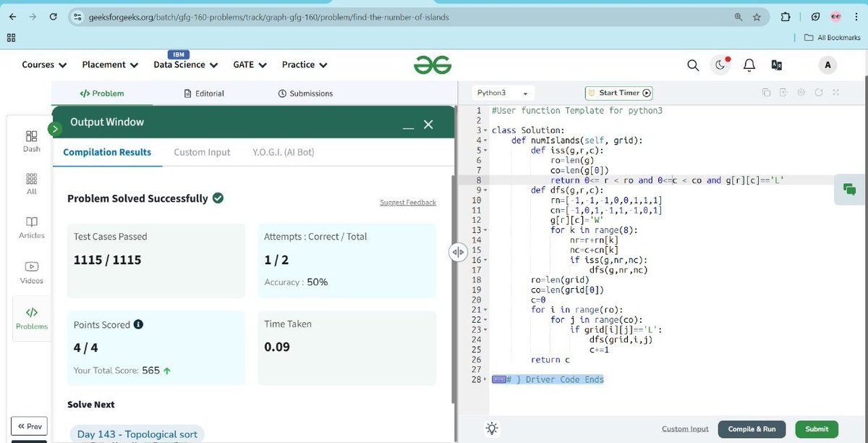Open the site search magnifier icon
This screenshot has height=443, width=868.
pos(693,65)
